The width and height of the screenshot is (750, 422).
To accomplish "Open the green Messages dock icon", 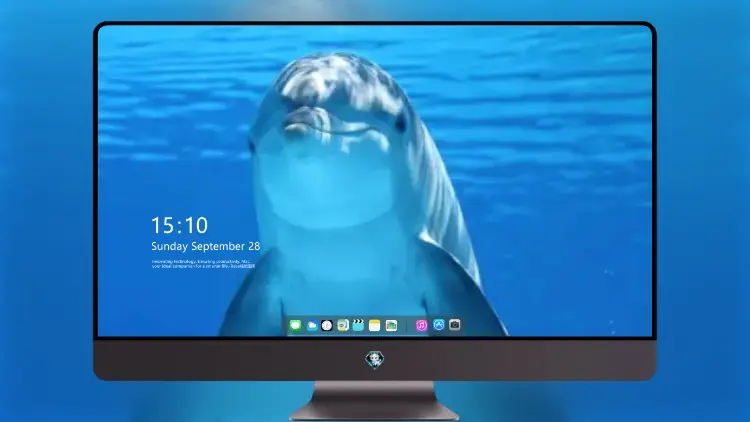I will [295, 325].
